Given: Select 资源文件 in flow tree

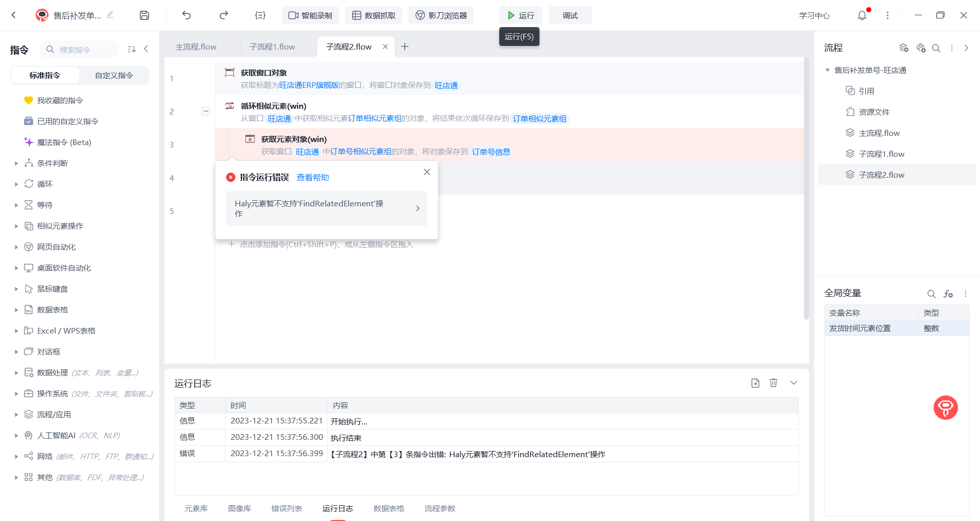Looking at the screenshot, I should pyautogui.click(x=874, y=112).
